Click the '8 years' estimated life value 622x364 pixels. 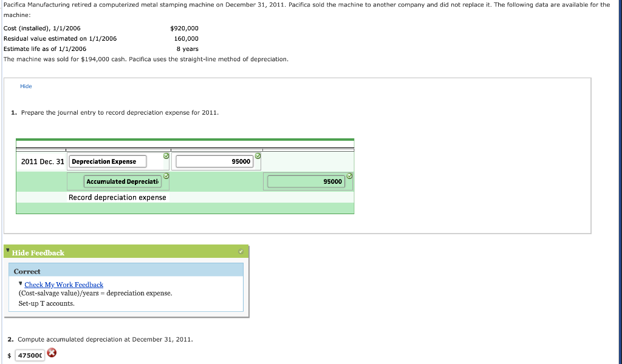(x=187, y=49)
